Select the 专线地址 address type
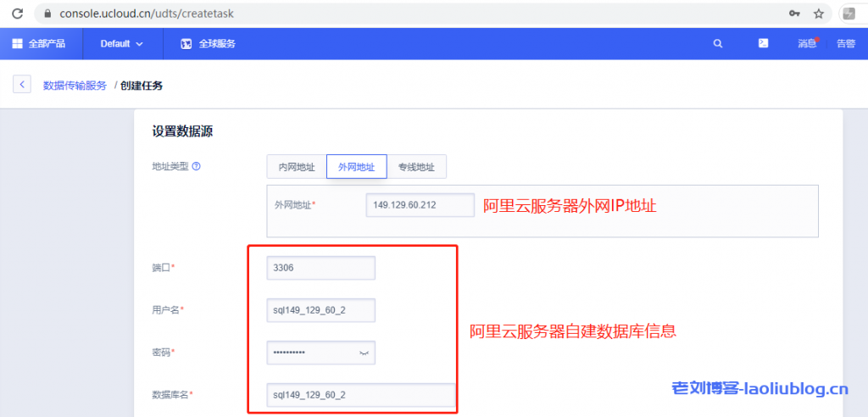Screen dimensions: 868x417 click(x=416, y=167)
